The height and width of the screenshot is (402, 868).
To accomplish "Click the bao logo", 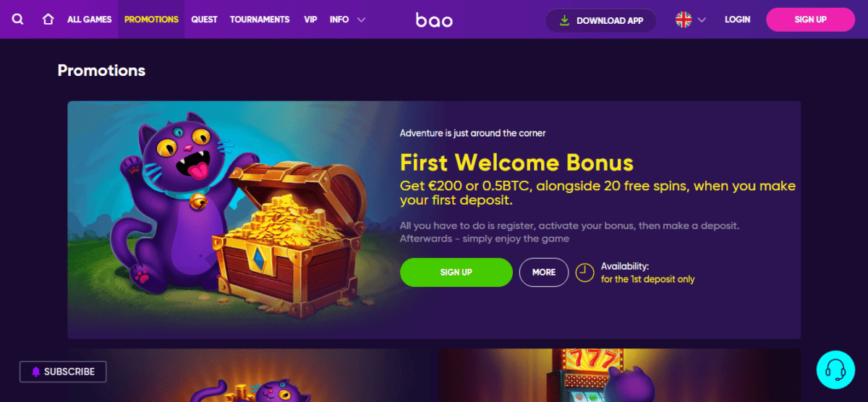I will tap(434, 20).
